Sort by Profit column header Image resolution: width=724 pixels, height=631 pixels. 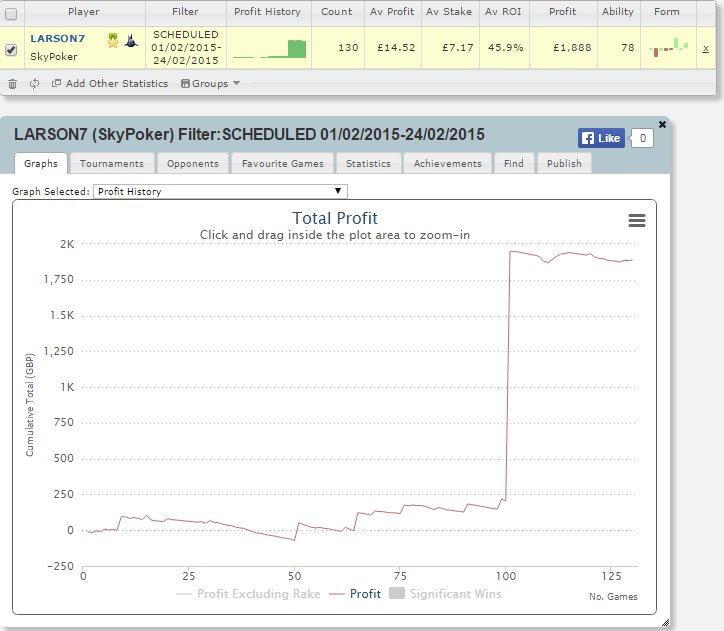562,12
